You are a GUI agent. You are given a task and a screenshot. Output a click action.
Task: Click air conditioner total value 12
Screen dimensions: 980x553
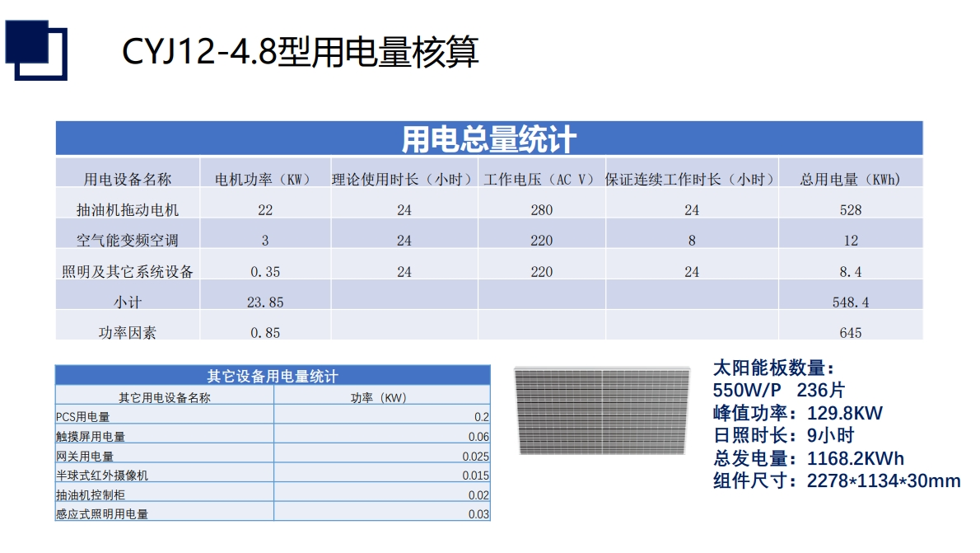851,241
